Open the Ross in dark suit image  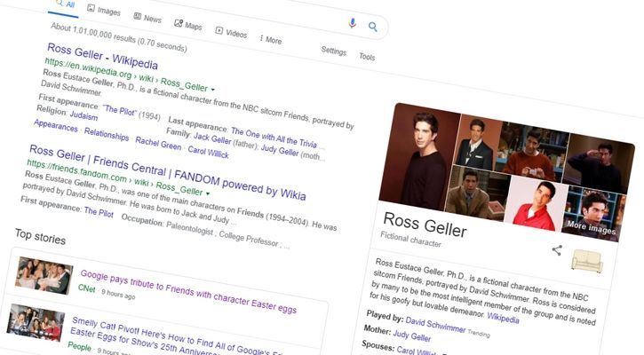pos(477,142)
